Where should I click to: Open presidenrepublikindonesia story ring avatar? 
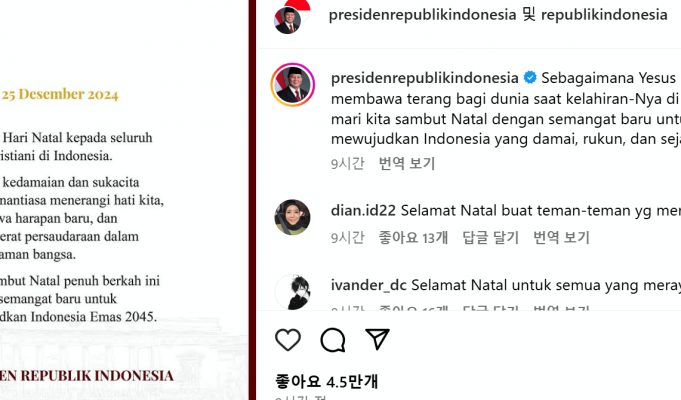point(293,85)
